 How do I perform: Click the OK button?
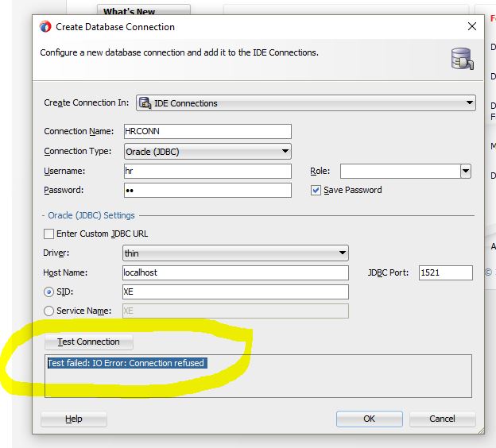pos(369,419)
